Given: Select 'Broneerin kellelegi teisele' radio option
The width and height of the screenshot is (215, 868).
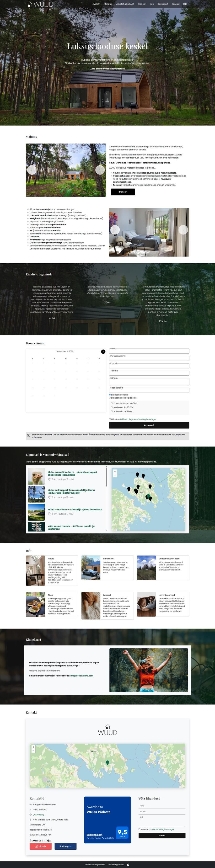Looking at the screenshot, I should 110,398.
